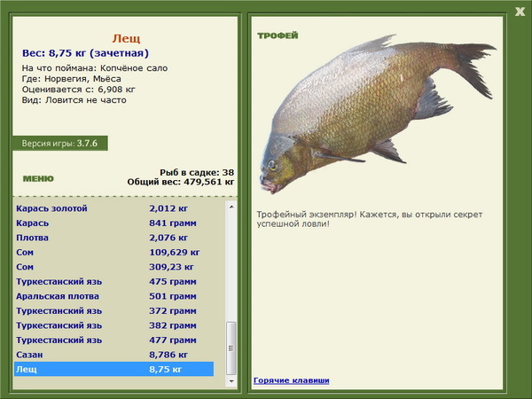Click the scroll up arrow in fish list
This screenshot has width=532, height=399.
pyautogui.click(x=231, y=207)
